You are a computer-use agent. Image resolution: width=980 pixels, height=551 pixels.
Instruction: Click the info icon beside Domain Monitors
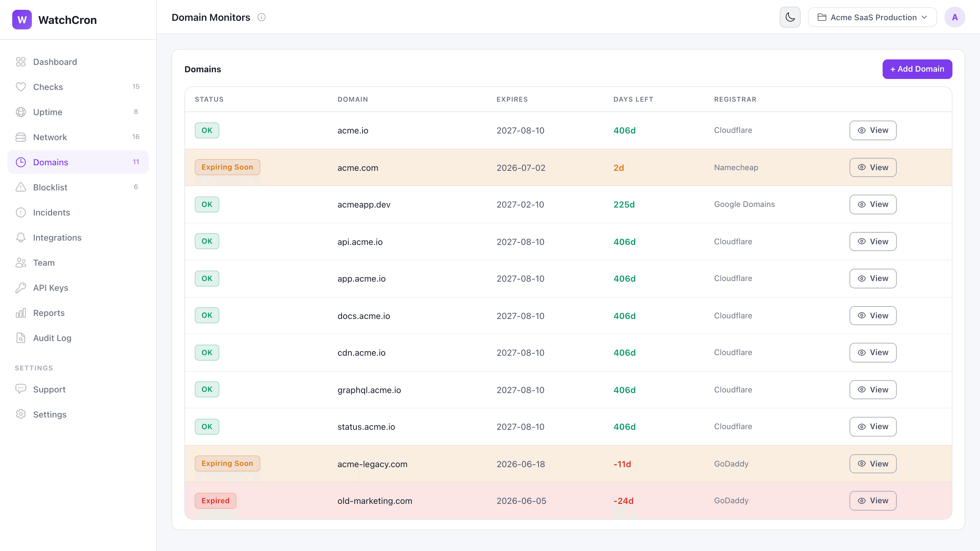point(261,17)
